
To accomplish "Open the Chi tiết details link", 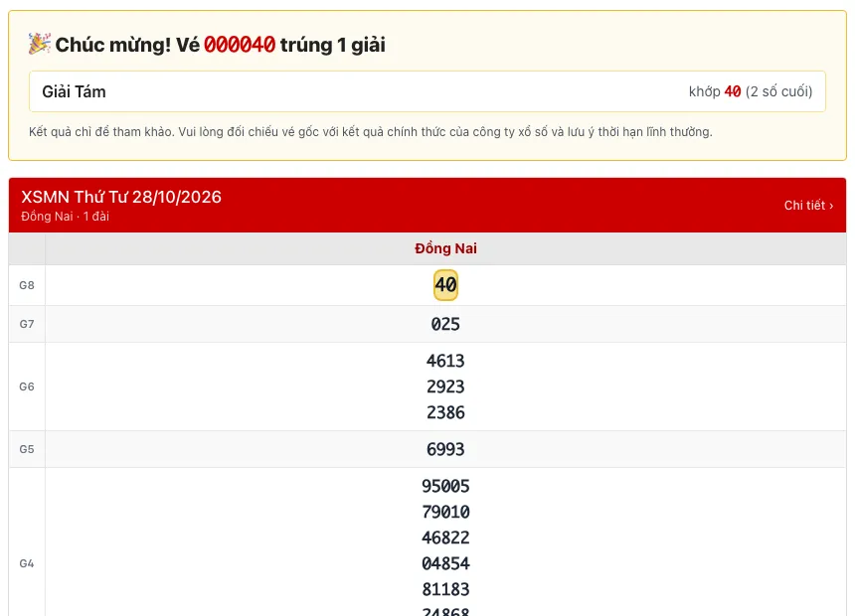I will coord(808,206).
